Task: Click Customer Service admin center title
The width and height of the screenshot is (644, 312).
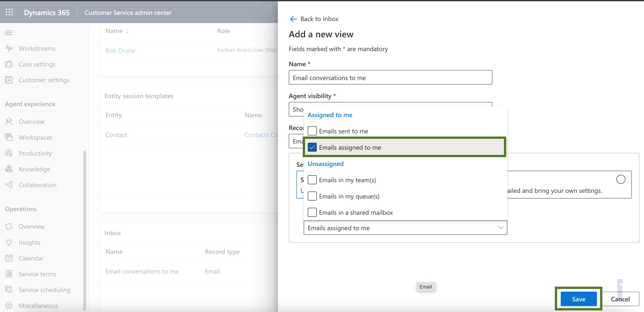Action: 128,12
